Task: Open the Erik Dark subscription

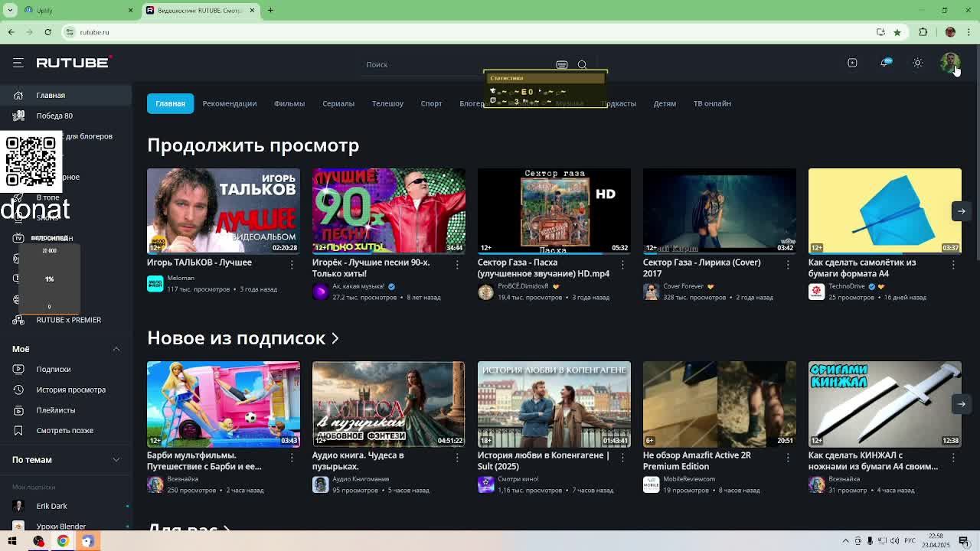Action: click(x=66, y=506)
